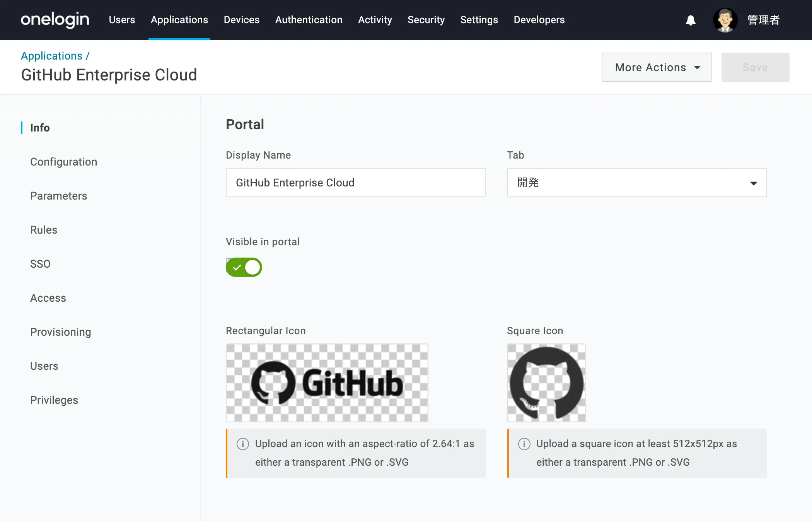Viewport: 812px width, 521px height.
Task: Open the Devices menu
Action: click(241, 20)
